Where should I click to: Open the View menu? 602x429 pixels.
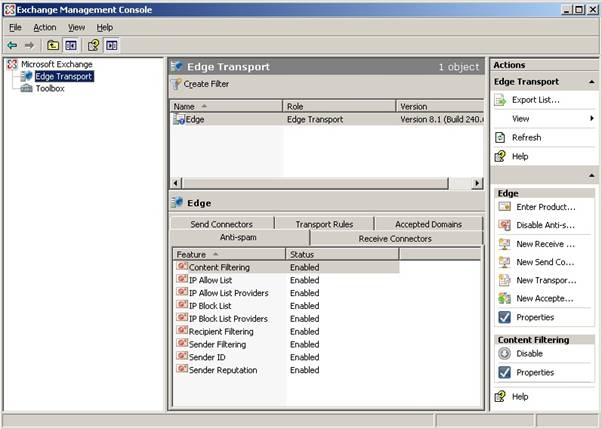(76, 28)
